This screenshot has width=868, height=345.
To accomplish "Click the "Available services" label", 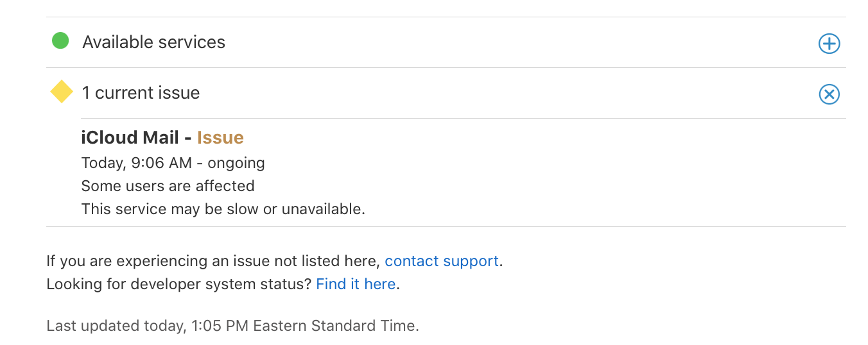I will 154,42.
